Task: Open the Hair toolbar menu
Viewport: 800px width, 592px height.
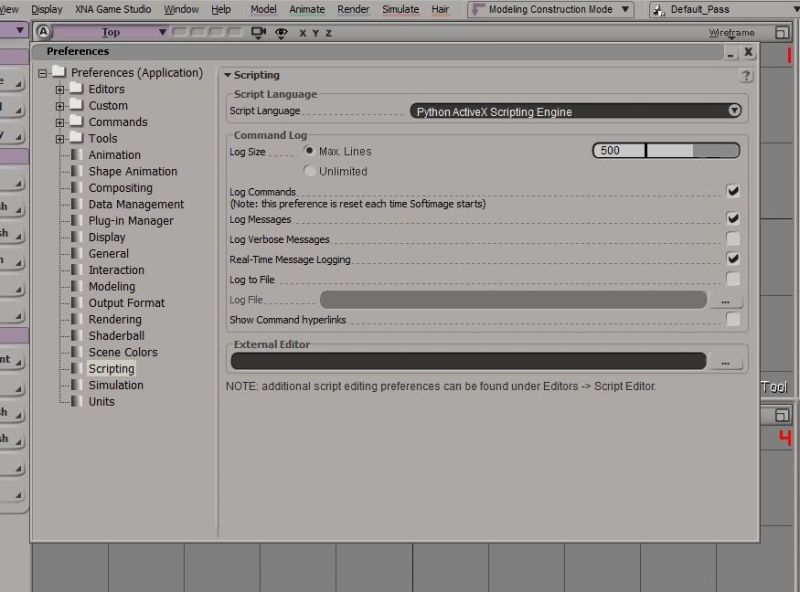Action: 440,9
